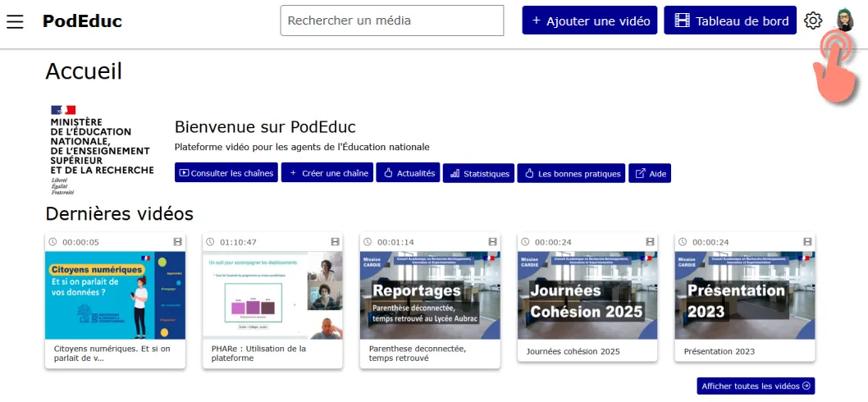Image resolution: width=868 pixels, height=402 pixels.
Task: Click the Ministère de l'Éducation nationale logo
Action: coord(102,150)
